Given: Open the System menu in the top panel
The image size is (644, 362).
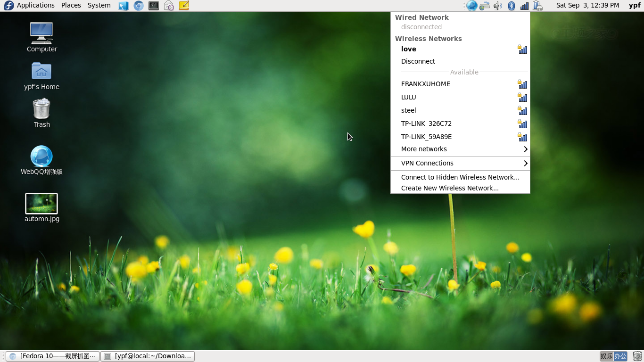Looking at the screenshot, I should pos(99,5).
